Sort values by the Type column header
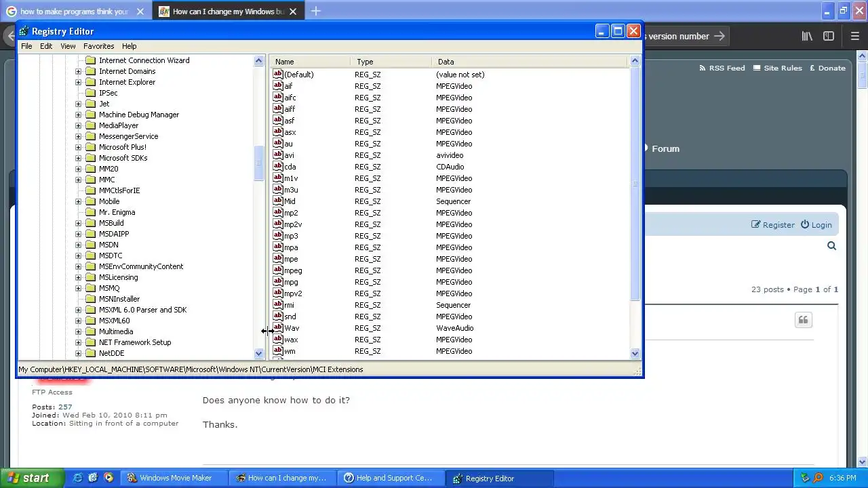Image resolution: width=868 pixels, height=488 pixels. (x=391, y=62)
